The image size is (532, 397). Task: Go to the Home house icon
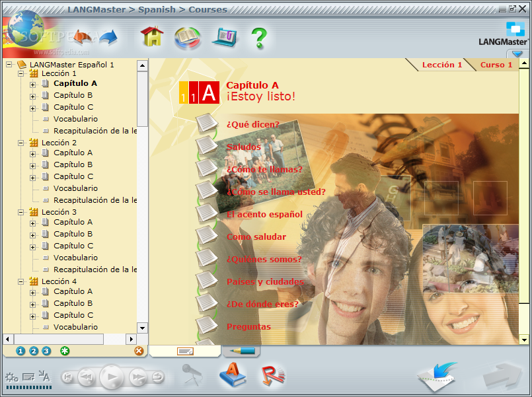pyautogui.click(x=151, y=36)
